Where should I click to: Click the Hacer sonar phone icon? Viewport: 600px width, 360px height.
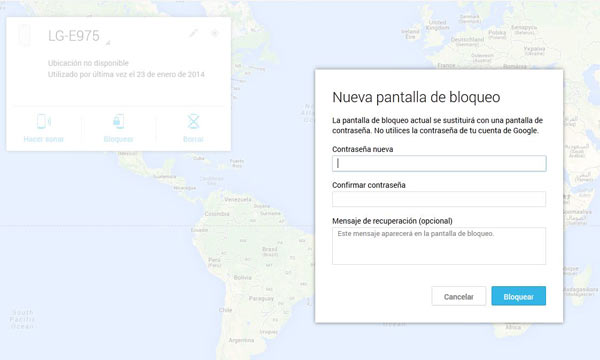point(44,122)
